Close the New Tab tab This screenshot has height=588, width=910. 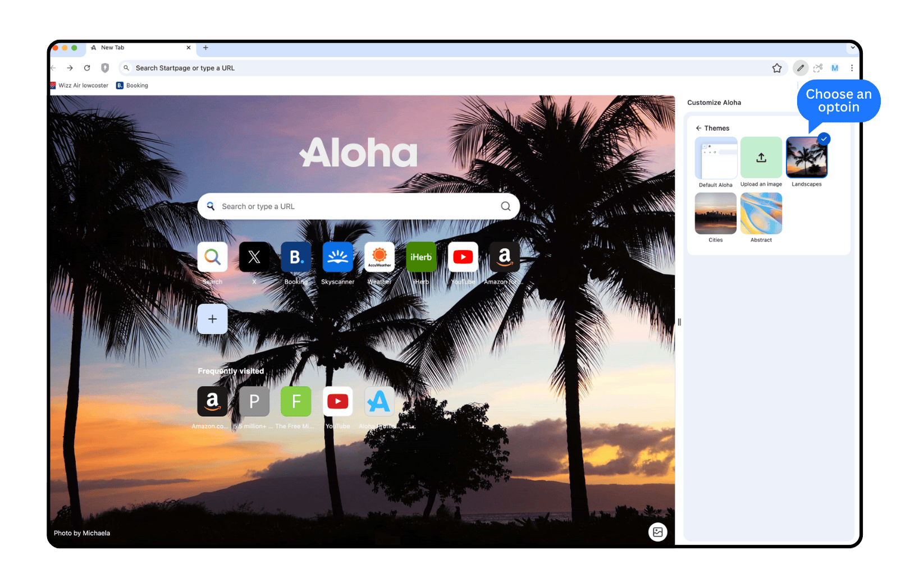tap(189, 48)
